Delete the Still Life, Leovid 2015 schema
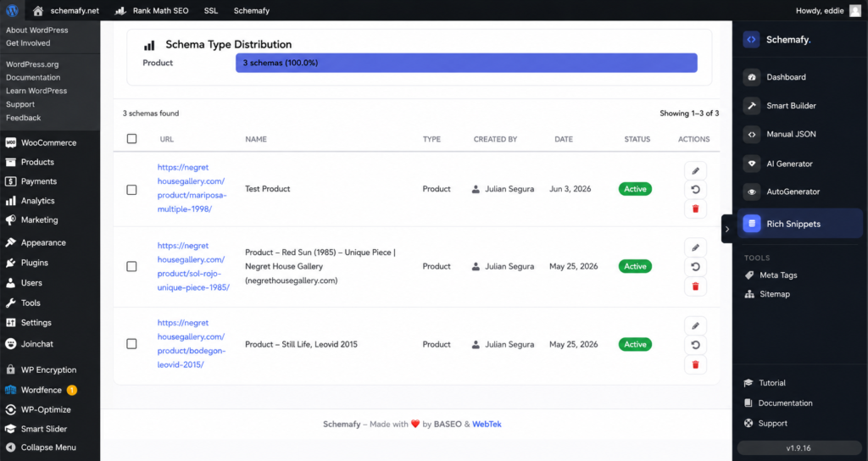This screenshot has width=868, height=461. (695, 364)
